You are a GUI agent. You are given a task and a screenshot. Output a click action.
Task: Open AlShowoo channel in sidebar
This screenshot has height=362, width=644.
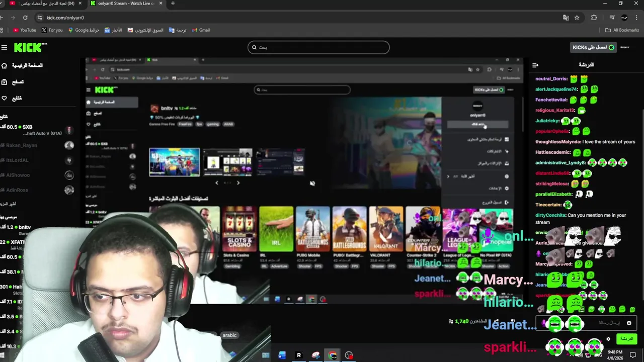(37, 175)
